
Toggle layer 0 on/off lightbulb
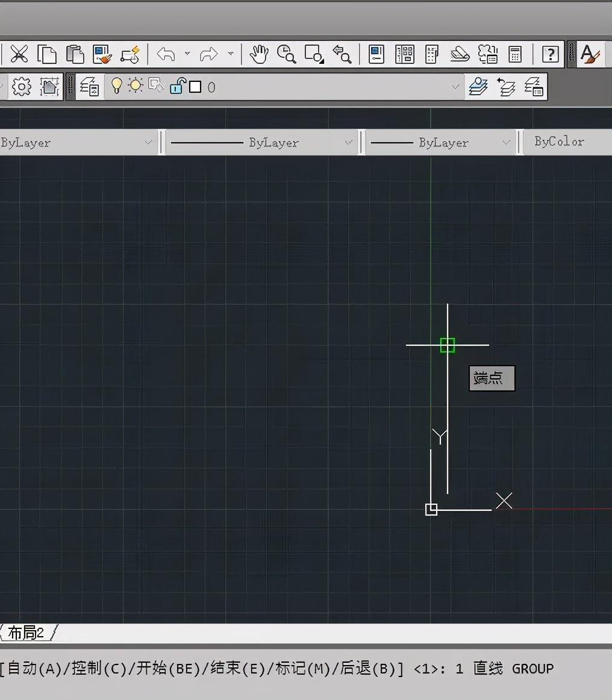pyautogui.click(x=116, y=86)
